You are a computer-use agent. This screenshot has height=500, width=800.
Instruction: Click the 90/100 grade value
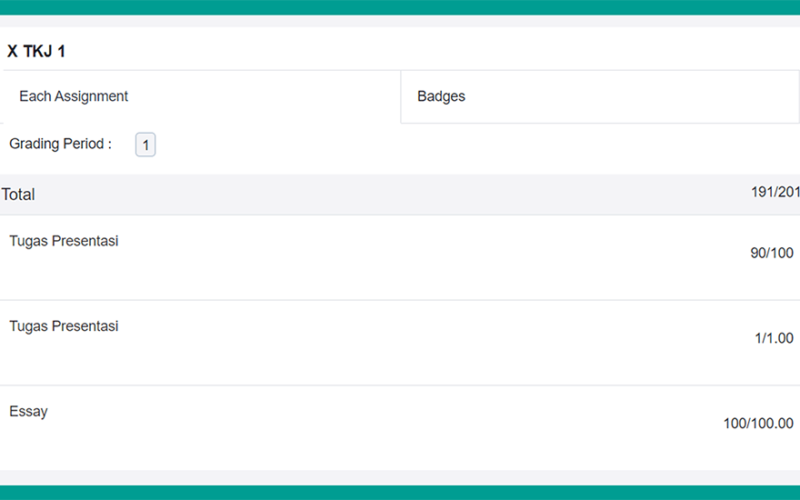[771, 253]
